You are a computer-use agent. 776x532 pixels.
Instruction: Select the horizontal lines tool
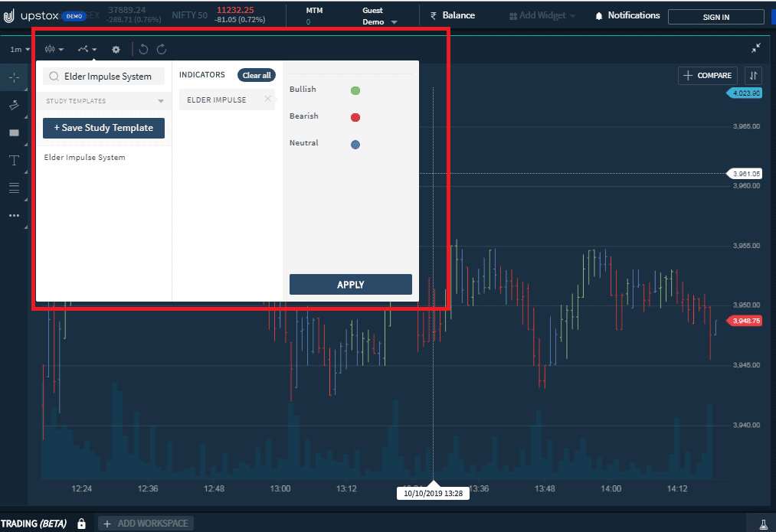pos(15,188)
